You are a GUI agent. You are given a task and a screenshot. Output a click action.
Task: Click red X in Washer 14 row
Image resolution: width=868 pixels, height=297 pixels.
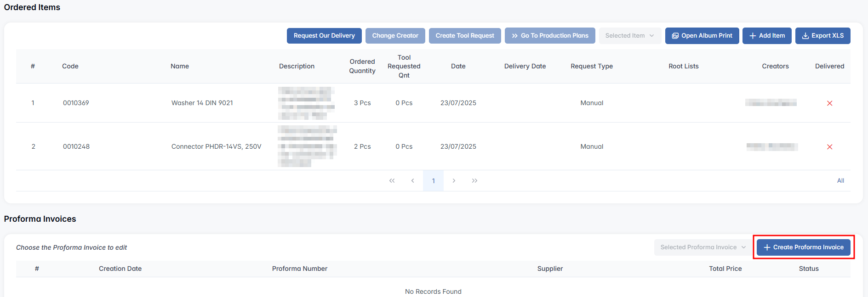pos(829,103)
